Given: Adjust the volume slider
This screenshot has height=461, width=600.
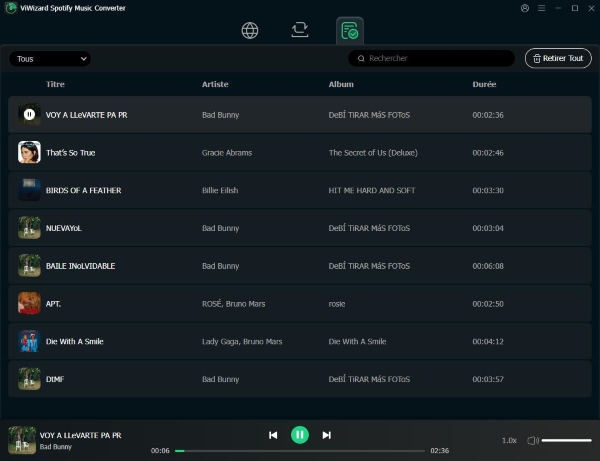Looking at the screenshot, I should pyautogui.click(x=566, y=440).
